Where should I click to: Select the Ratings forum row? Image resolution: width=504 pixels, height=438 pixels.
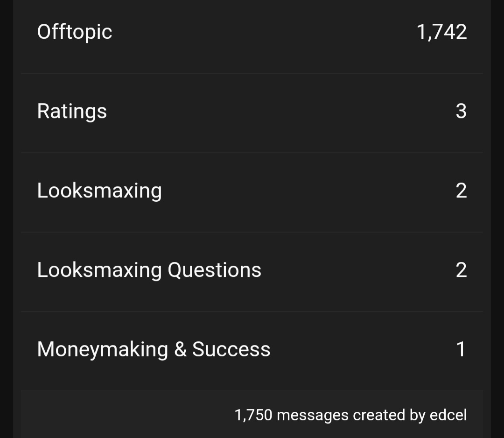(x=72, y=111)
